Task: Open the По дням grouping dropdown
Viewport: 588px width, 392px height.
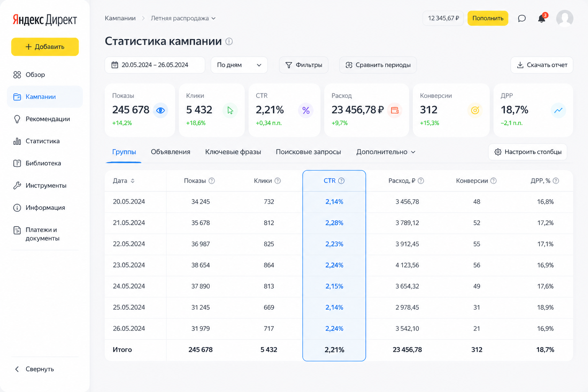Action: click(239, 65)
